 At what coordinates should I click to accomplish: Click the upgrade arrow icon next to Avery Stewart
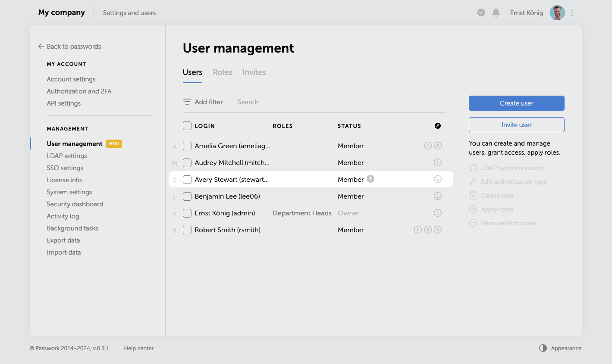pyautogui.click(x=370, y=179)
